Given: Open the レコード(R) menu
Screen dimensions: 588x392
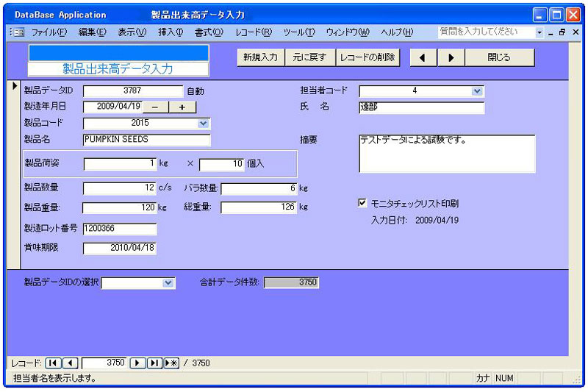Looking at the screenshot, I should pos(253,32).
